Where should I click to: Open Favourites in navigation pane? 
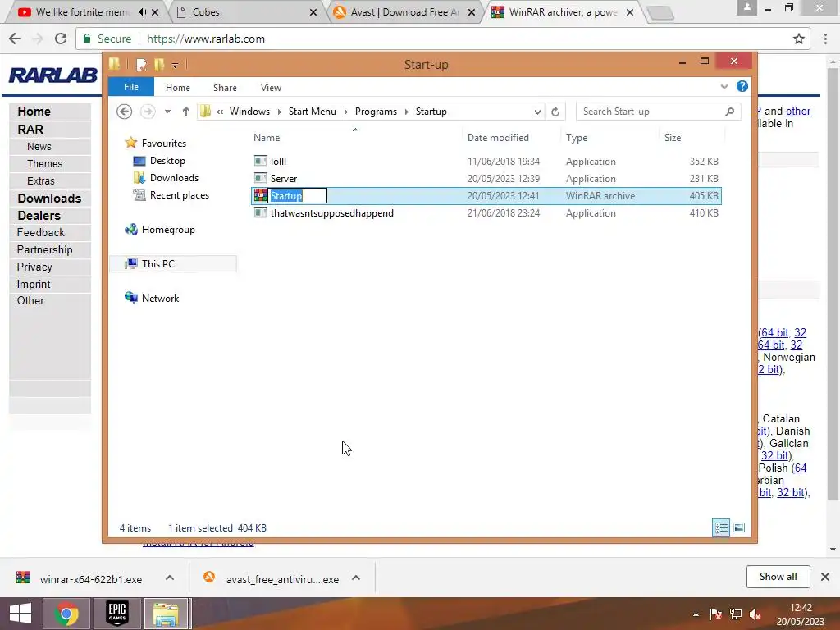164,143
